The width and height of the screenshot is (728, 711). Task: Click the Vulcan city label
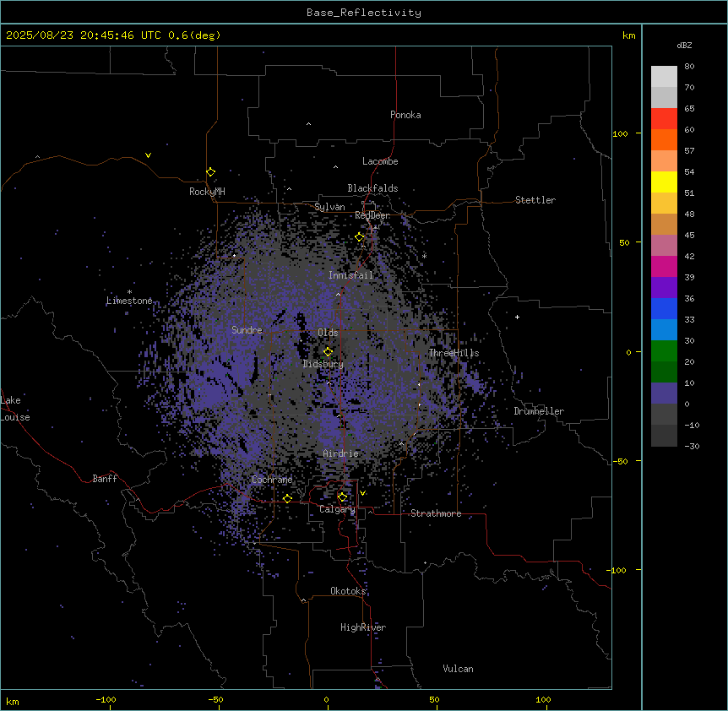458,669
